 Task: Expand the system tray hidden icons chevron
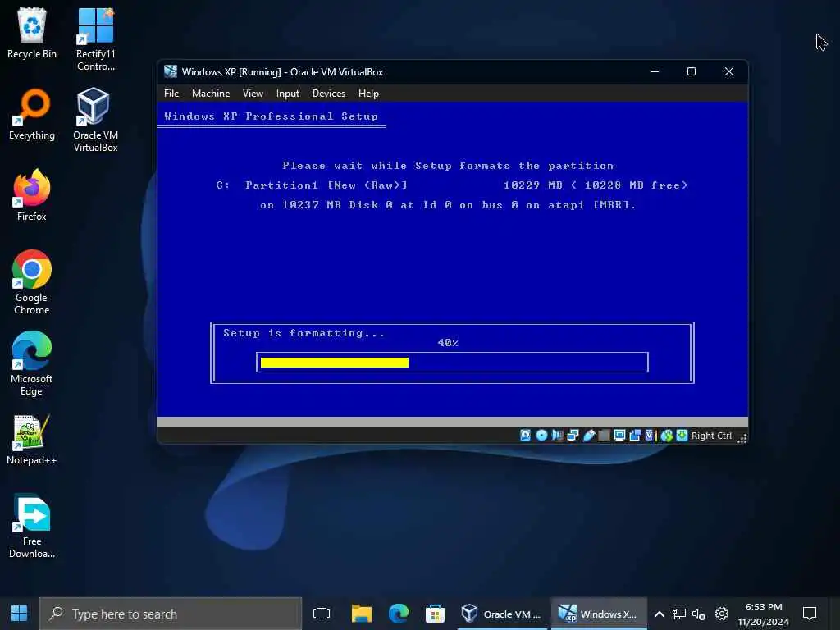point(660,614)
